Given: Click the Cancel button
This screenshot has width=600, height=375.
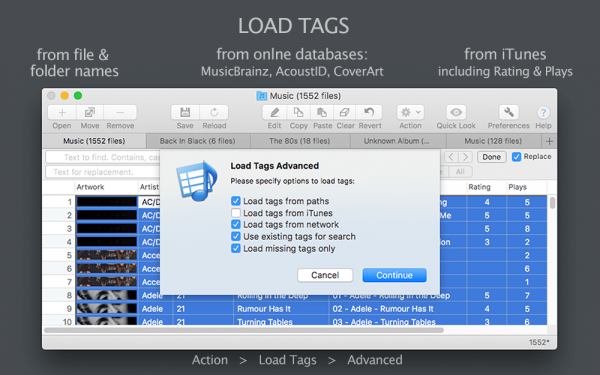Looking at the screenshot, I should point(325,275).
